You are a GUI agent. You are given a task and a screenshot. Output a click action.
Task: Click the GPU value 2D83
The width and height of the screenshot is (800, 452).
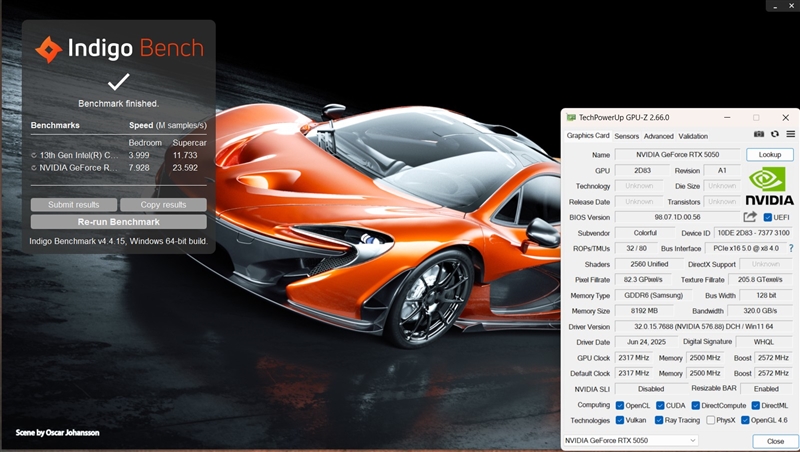pyautogui.click(x=642, y=170)
